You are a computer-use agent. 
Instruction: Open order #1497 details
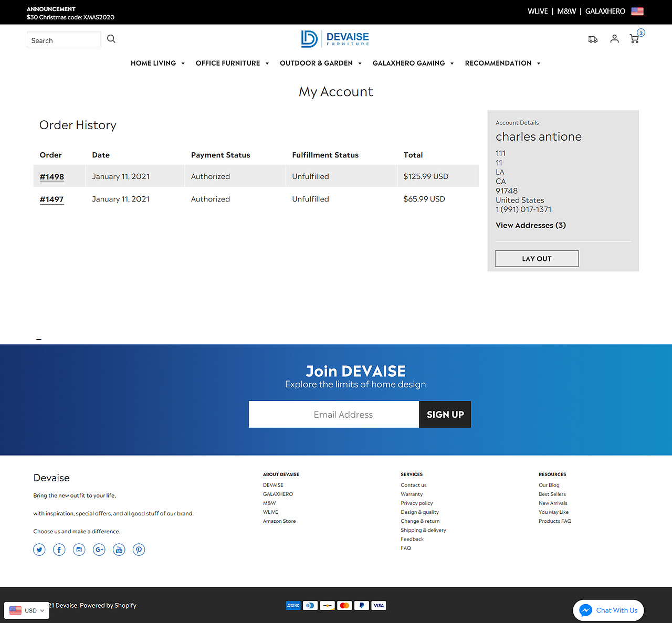51,199
